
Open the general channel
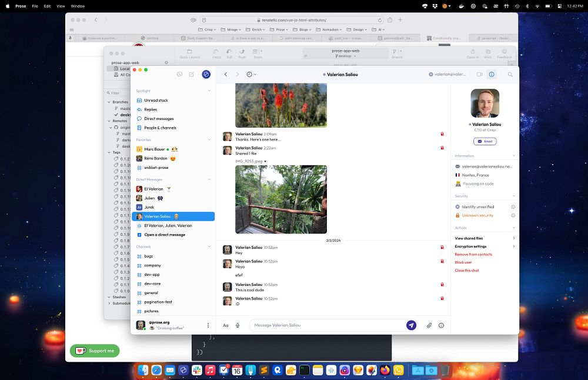click(x=173, y=293)
